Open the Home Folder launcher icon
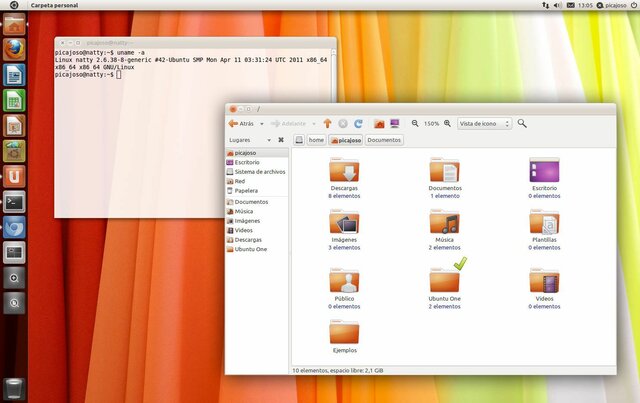Screen dimensions: 640x403 (14, 24)
